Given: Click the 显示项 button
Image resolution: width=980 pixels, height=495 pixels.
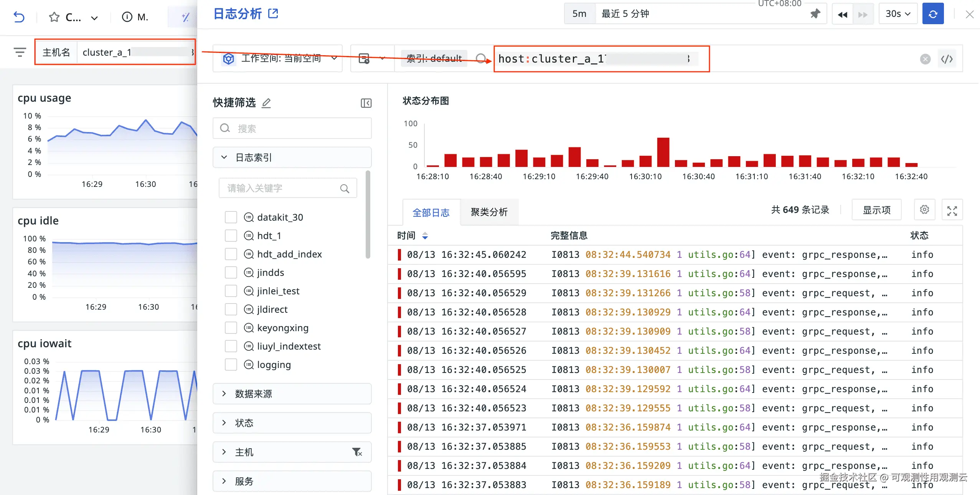Looking at the screenshot, I should point(876,210).
